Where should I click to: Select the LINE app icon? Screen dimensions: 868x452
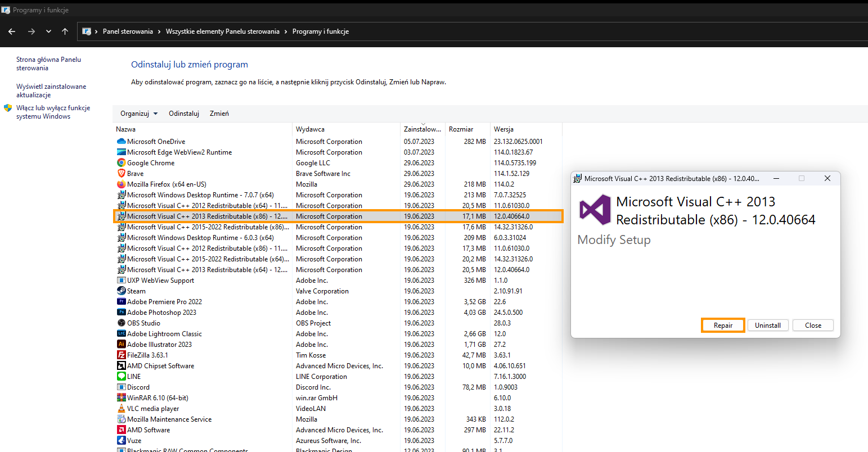pyautogui.click(x=121, y=377)
